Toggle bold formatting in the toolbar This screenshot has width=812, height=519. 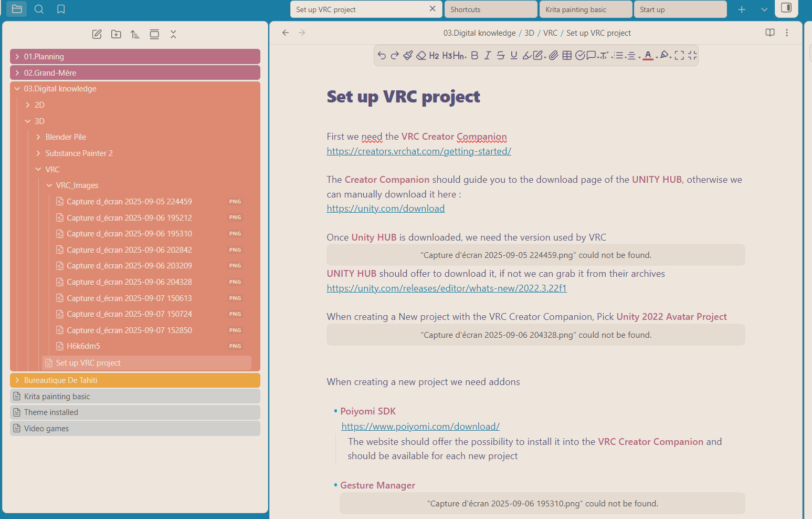(x=474, y=55)
